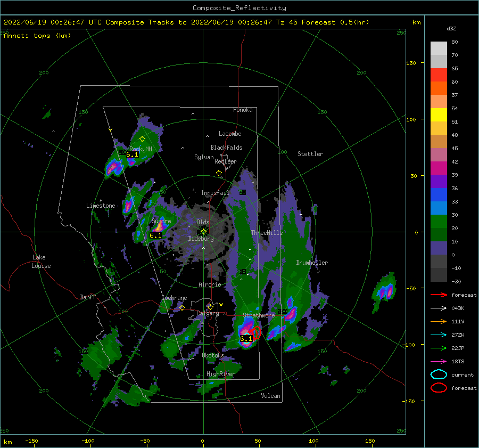Click the white 04DK arrow legend icon

(x=439, y=308)
